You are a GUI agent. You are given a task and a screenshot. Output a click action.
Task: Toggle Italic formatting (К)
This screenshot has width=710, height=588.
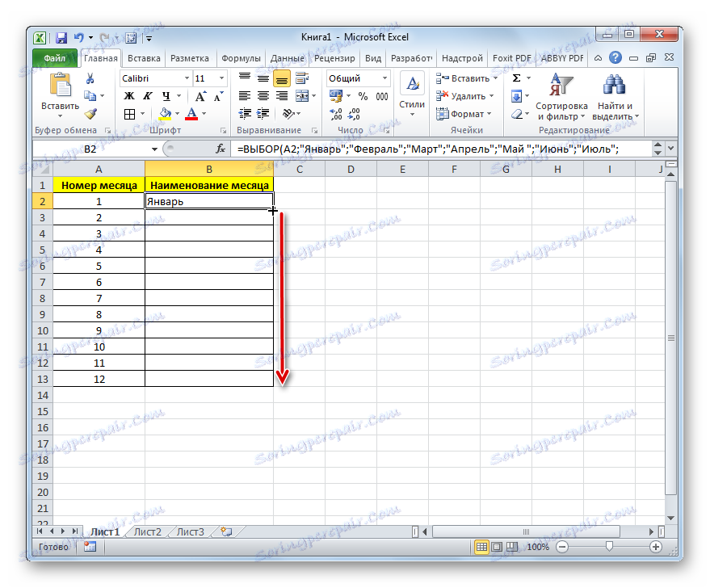pos(148,96)
